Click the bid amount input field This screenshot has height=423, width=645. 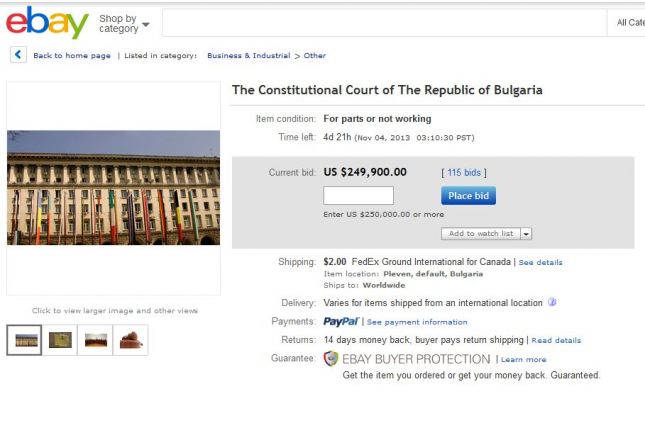pos(358,196)
